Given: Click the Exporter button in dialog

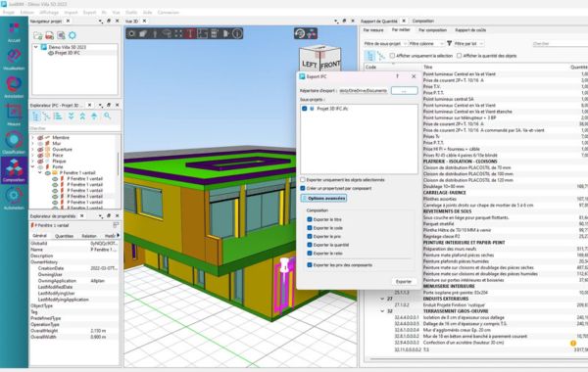Looking at the screenshot, I should pyautogui.click(x=404, y=282).
